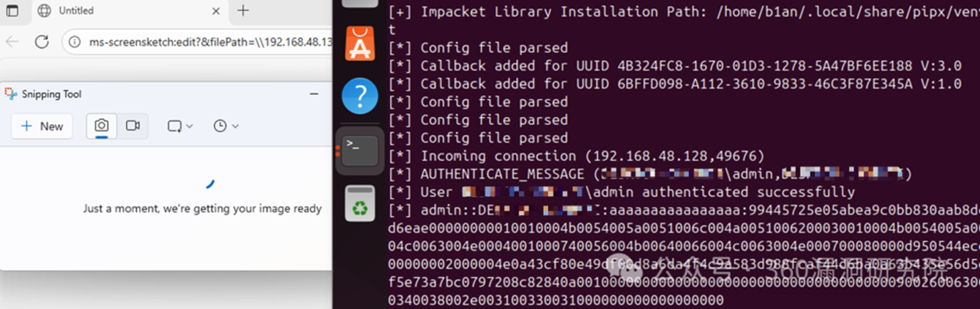Go back in the browser
Screen dimensions: 980x309
pos(12,41)
